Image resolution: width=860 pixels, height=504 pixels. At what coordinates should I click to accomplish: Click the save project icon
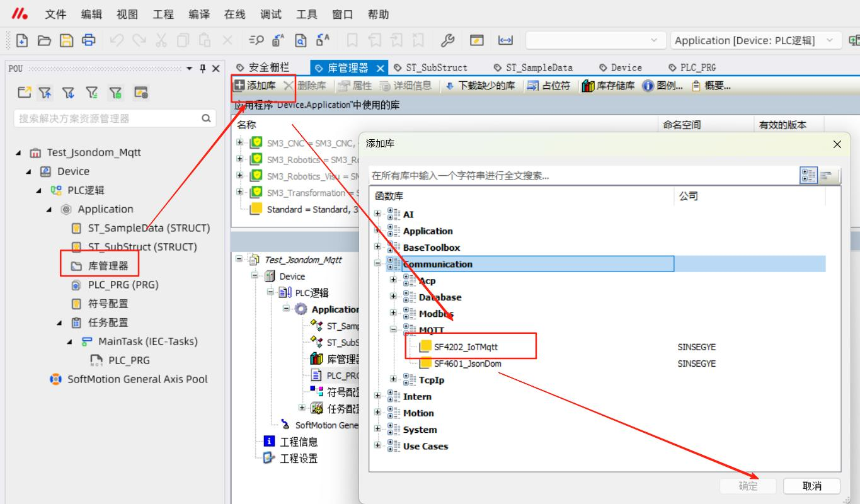66,40
